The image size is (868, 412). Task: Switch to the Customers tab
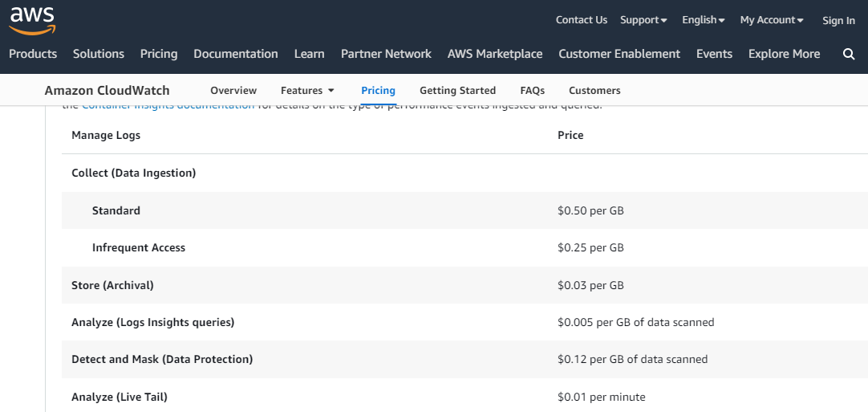point(594,91)
